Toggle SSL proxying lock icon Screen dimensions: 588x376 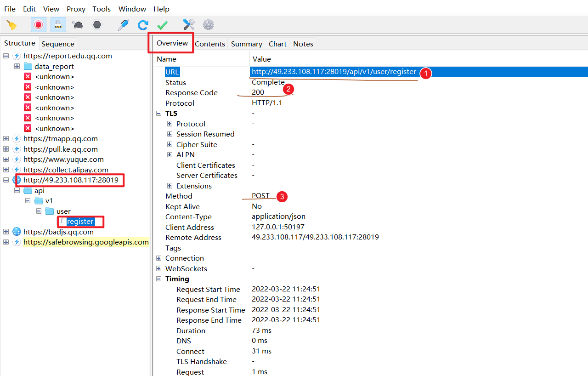click(58, 25)
